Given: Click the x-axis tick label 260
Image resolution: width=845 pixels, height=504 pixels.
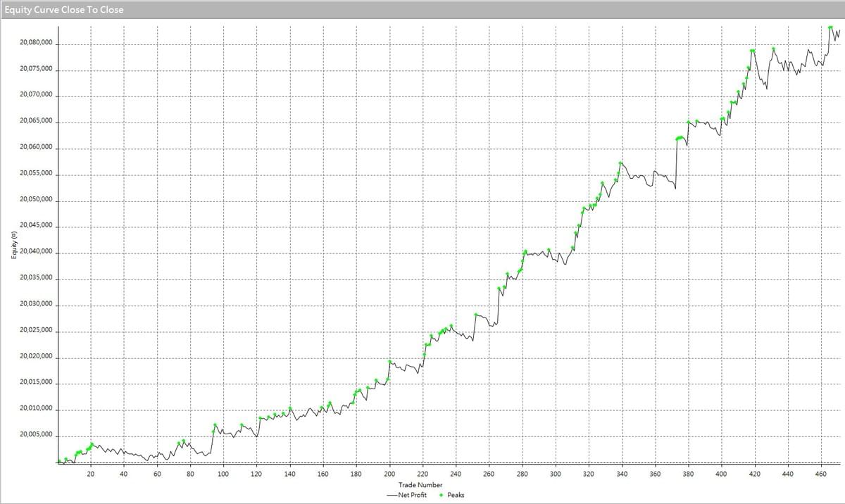Looking at the screenshot, I should [x=489, y=474].
